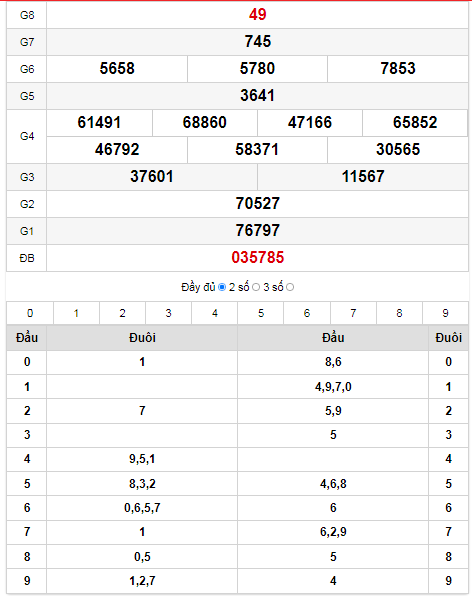Screen dimensions: 472x596
Task: Click digit filter 2
Action: point(122,313)
